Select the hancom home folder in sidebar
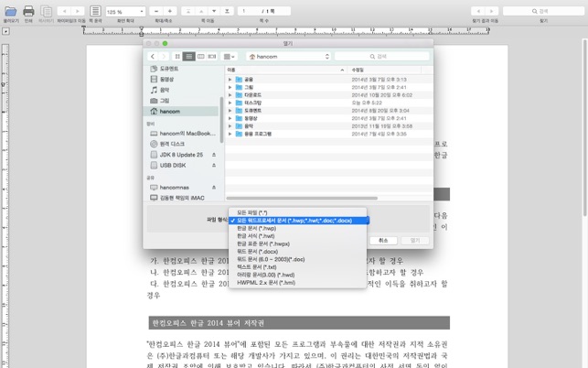 click(170, 112)
